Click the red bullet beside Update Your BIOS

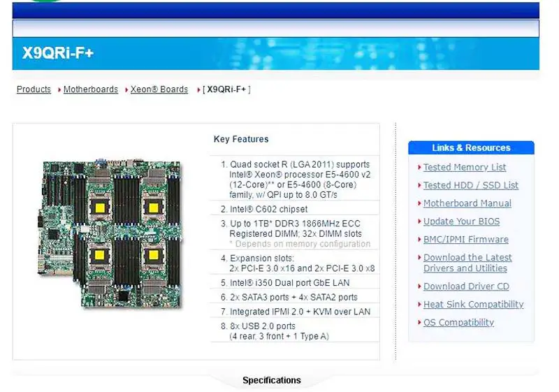[x=420, y=221]
